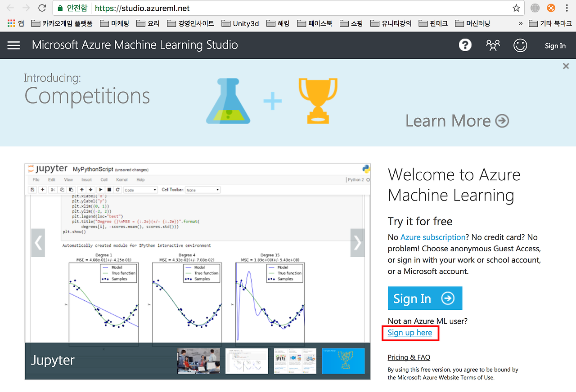Open the help question mark icon
576x392 pixels.
click(x=465, y=45)
